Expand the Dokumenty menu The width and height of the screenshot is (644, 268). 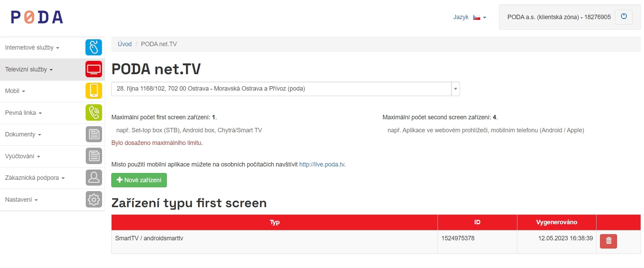tap(23, 134)
